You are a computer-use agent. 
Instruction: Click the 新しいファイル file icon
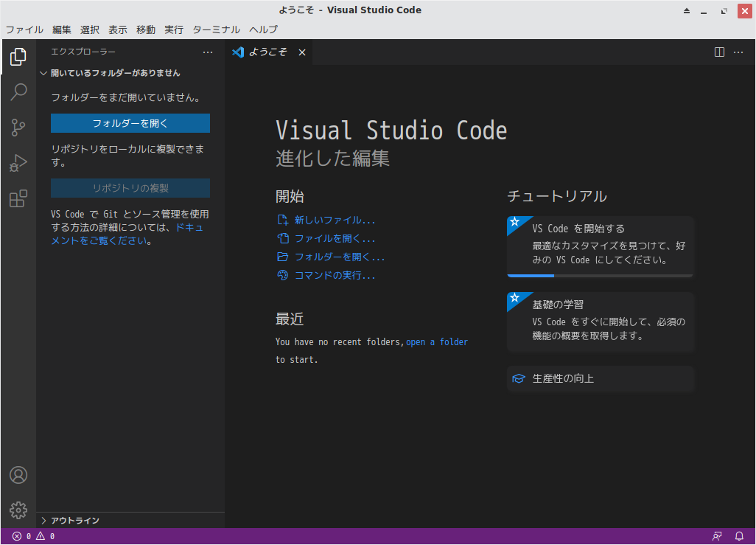click(282, 220)
